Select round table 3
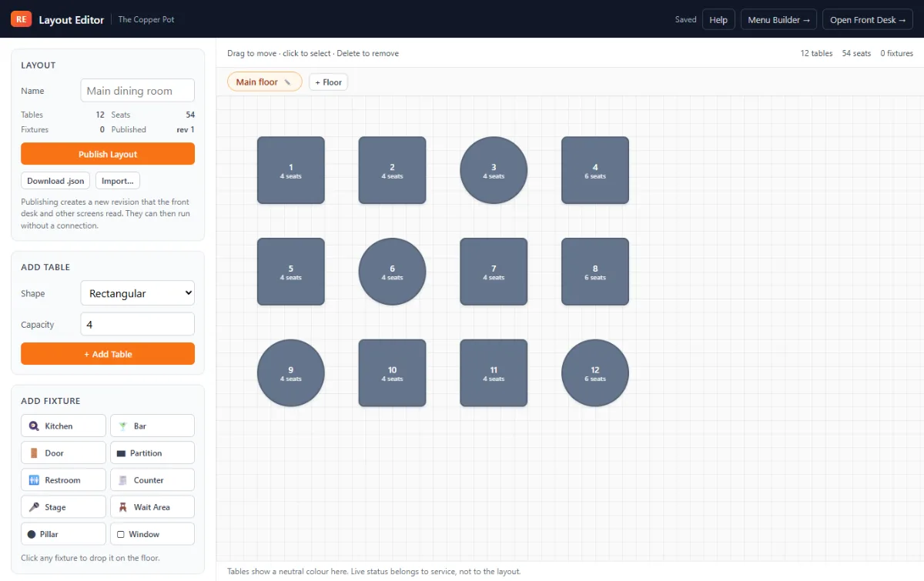The height and width of the screenshot is (581, 924). (494, 170)
